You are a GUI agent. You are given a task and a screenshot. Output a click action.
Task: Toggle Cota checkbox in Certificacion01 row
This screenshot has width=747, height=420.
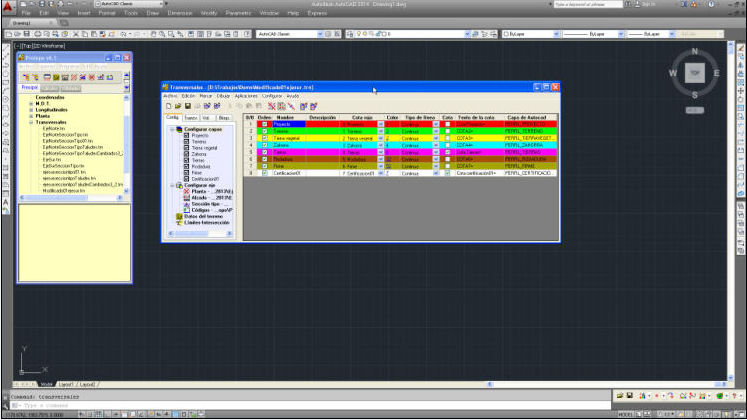click(x=447, y=173)
